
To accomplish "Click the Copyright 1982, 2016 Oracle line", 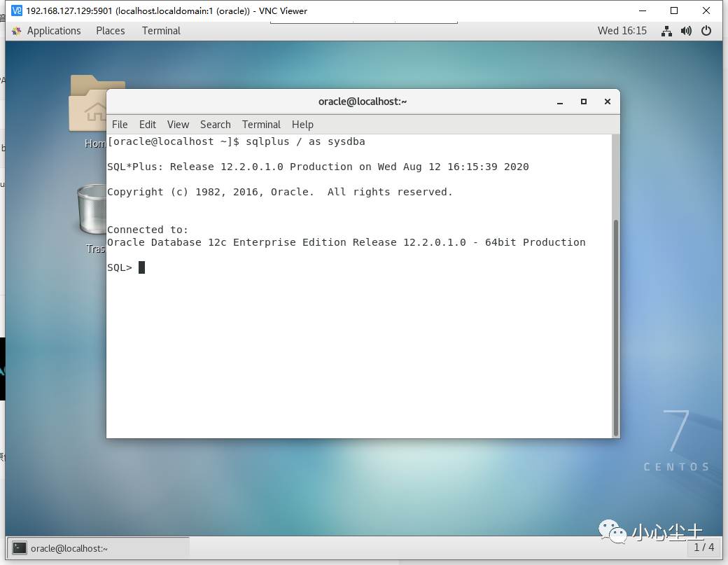I will click(280, 192).
